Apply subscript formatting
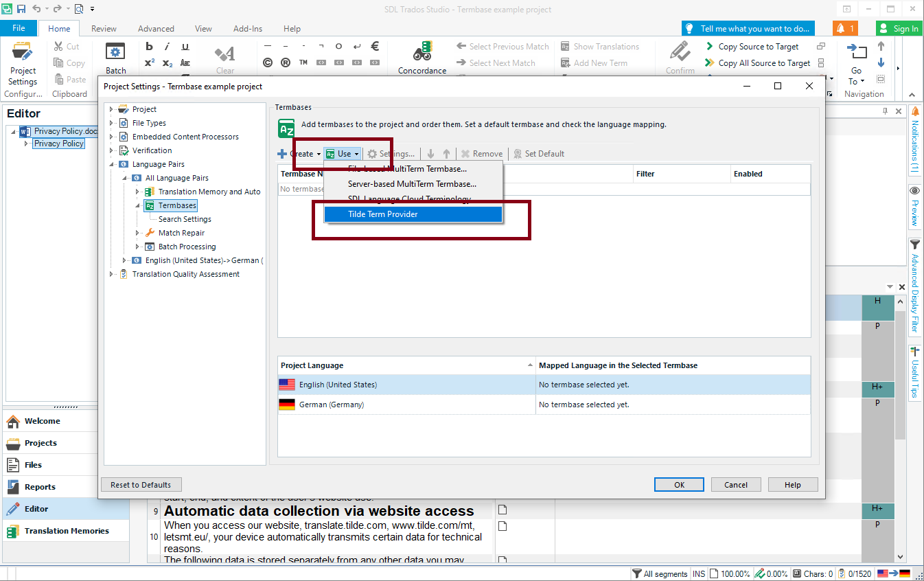This screenshot has width=924, height=581. (x=168, y=63)
